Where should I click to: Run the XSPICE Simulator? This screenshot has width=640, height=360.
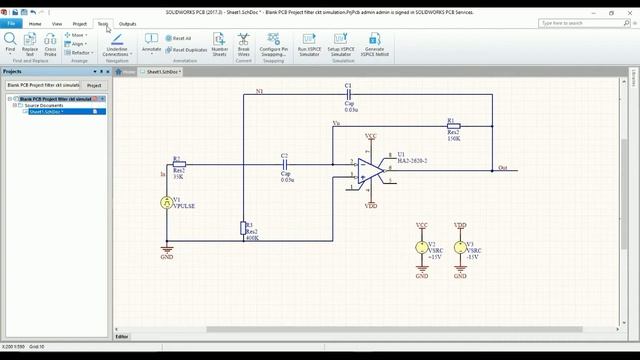coord(309,44)
